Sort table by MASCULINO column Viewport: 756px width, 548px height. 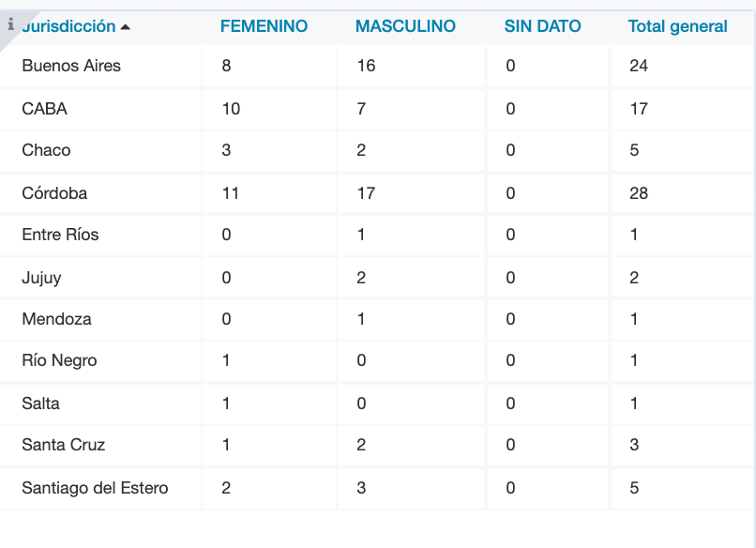[405, 26]
